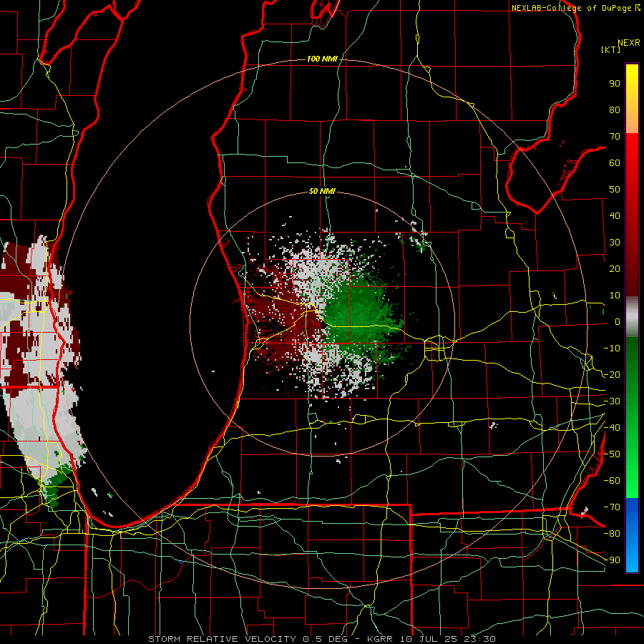Viewport: 644px width, 644px height.
Task: Click the KGRR radar site identifier
Action: pos(381,639)
